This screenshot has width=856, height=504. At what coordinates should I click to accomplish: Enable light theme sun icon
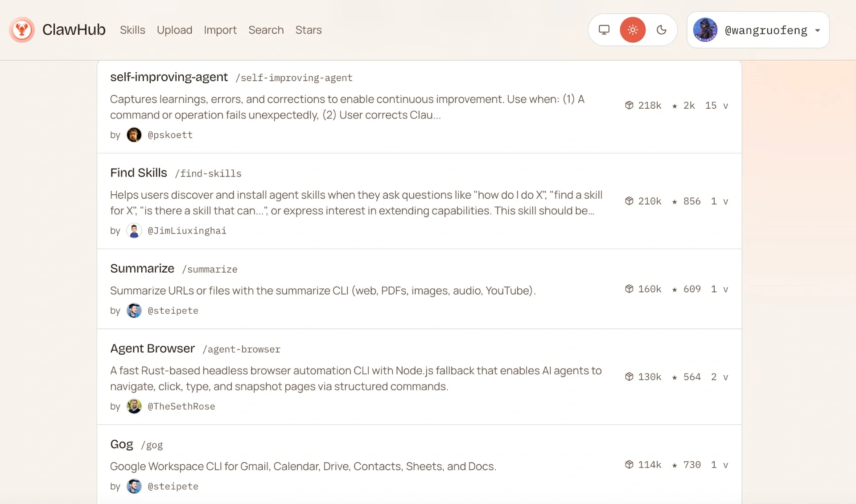pos(633,30)
